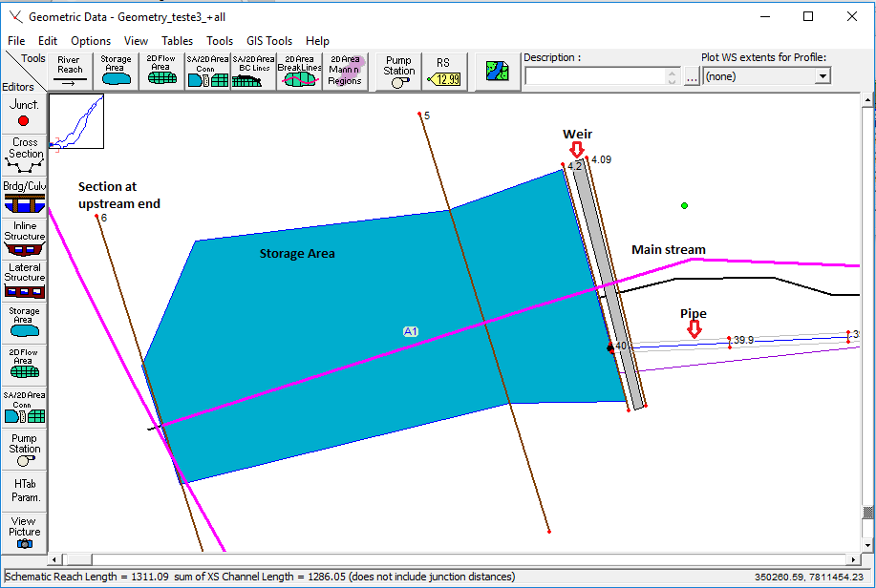Viewport: 876px width, 588px height.
Task: Open the Cross Section editor
Action: point(25,155)
